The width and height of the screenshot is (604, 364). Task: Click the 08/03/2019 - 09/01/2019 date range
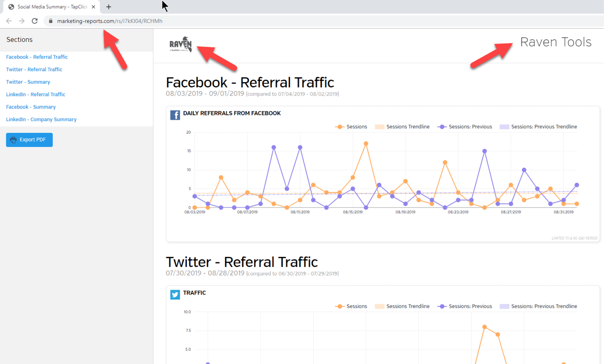point(205,93)
